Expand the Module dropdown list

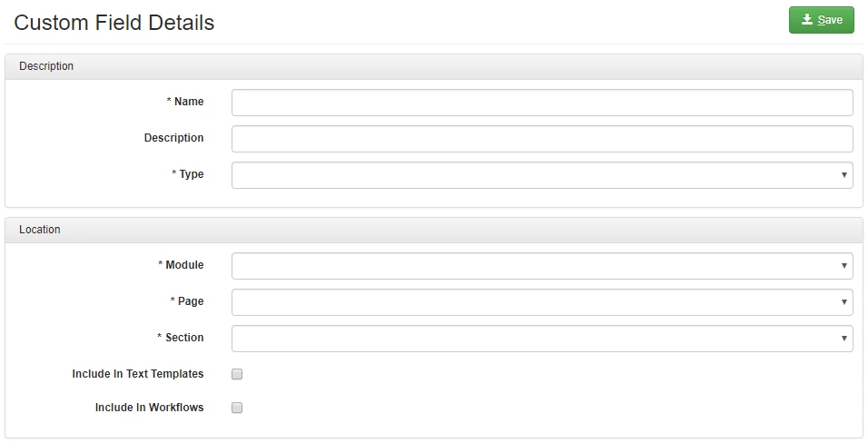coord(542,266)
